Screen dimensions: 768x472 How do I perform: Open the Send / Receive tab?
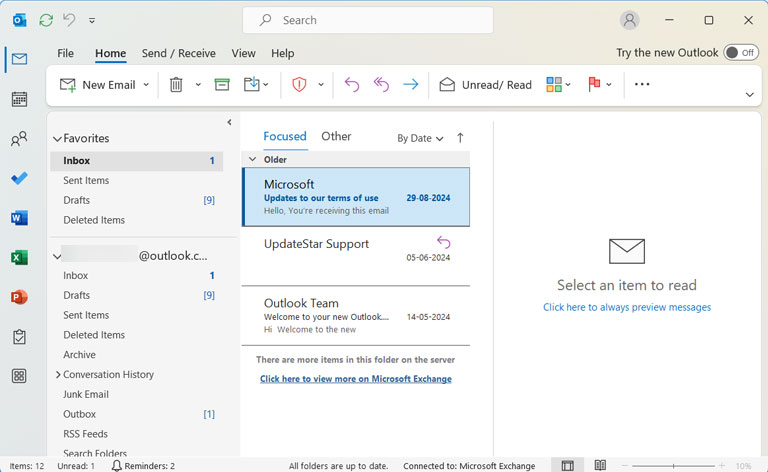178,53
